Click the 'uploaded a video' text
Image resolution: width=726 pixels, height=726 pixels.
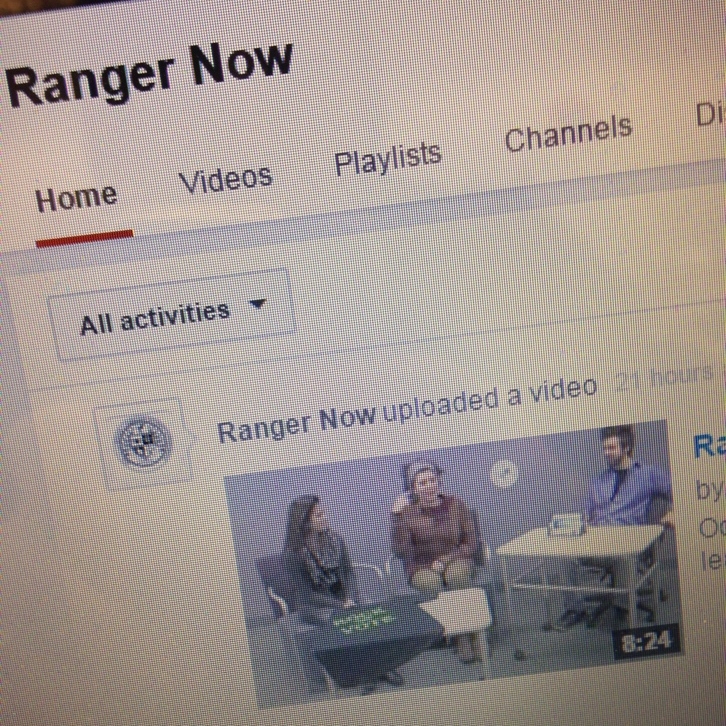[490, 401]
